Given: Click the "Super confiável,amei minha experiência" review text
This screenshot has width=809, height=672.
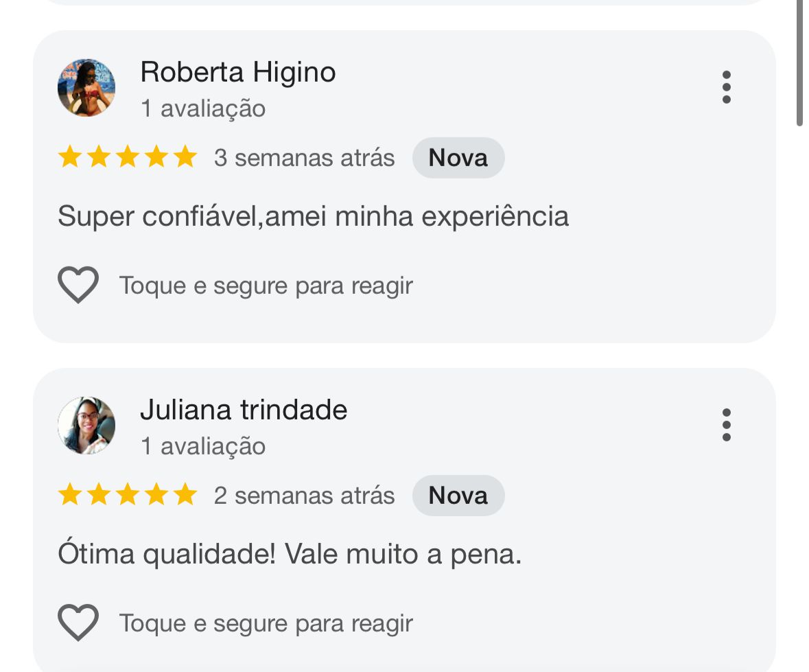Looking at the screenshot, I should pyautogui.click(x=313, y=217).
